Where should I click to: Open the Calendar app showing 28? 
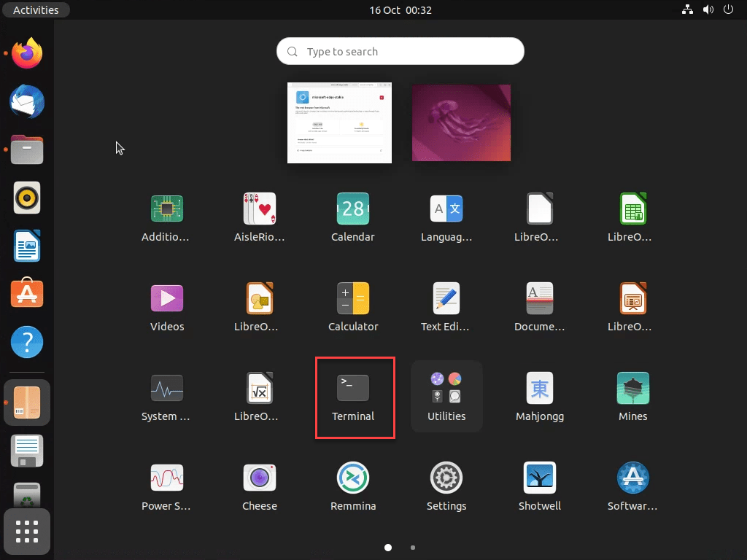click(353, 209)
